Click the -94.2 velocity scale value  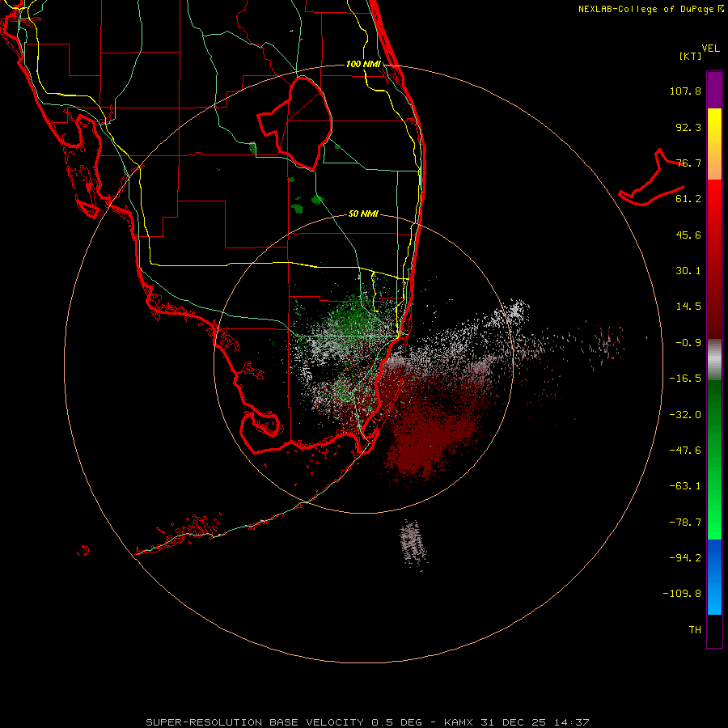(685, 558)
